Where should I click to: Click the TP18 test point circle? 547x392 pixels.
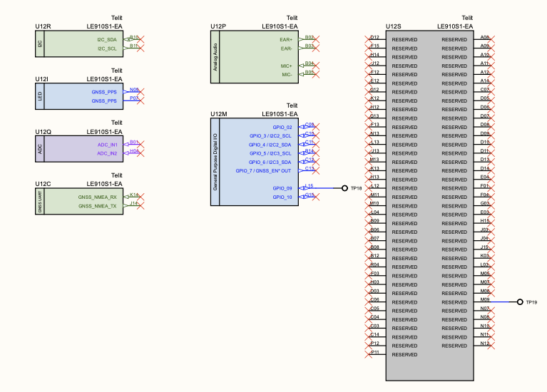pyautogui.click(x=344, y=188)
